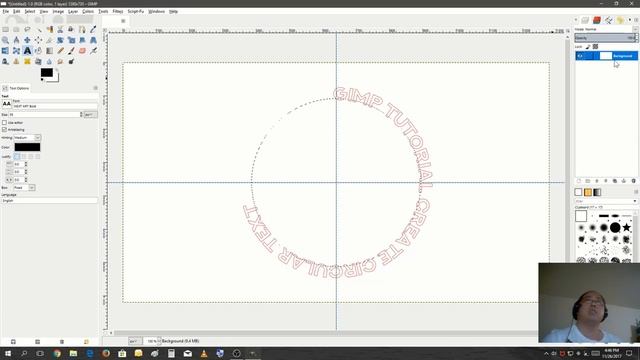Select the Blend gradient tool
This screenshot has height=360, width=640.
49,51
